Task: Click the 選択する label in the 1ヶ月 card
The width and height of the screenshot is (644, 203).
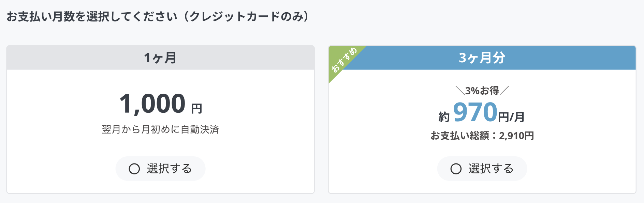Action: pos(169,169)
